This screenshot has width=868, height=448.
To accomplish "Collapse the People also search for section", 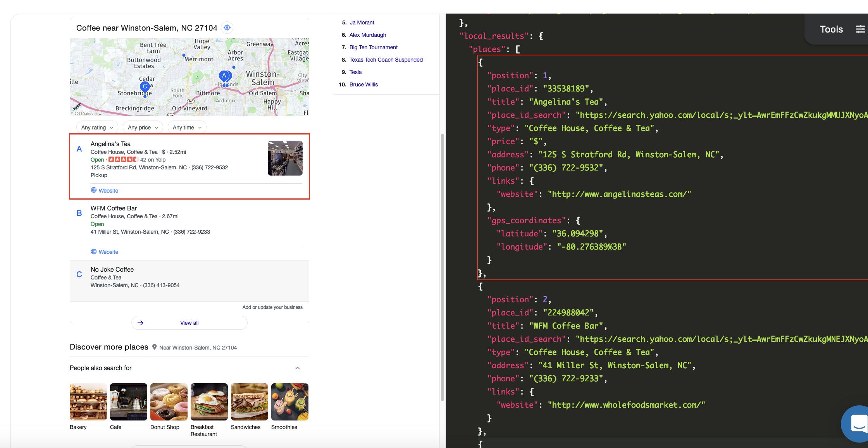I will coord(297,367).
